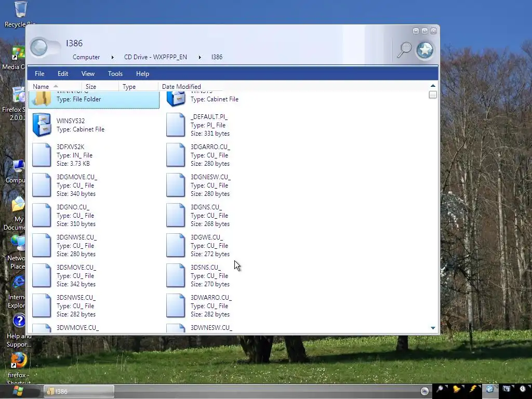Select the 3DGNO.CU_ file icon

(x=42, y=215)
